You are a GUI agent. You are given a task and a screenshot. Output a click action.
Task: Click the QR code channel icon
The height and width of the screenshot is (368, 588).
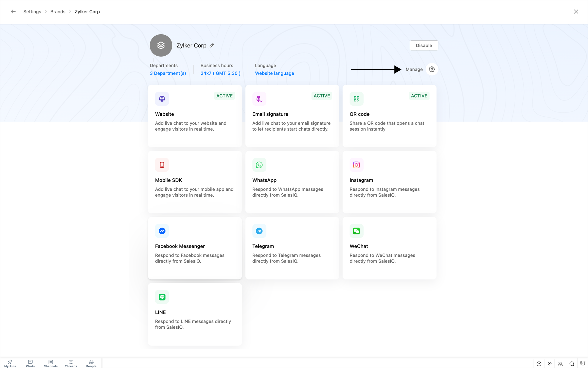(356, 99)
